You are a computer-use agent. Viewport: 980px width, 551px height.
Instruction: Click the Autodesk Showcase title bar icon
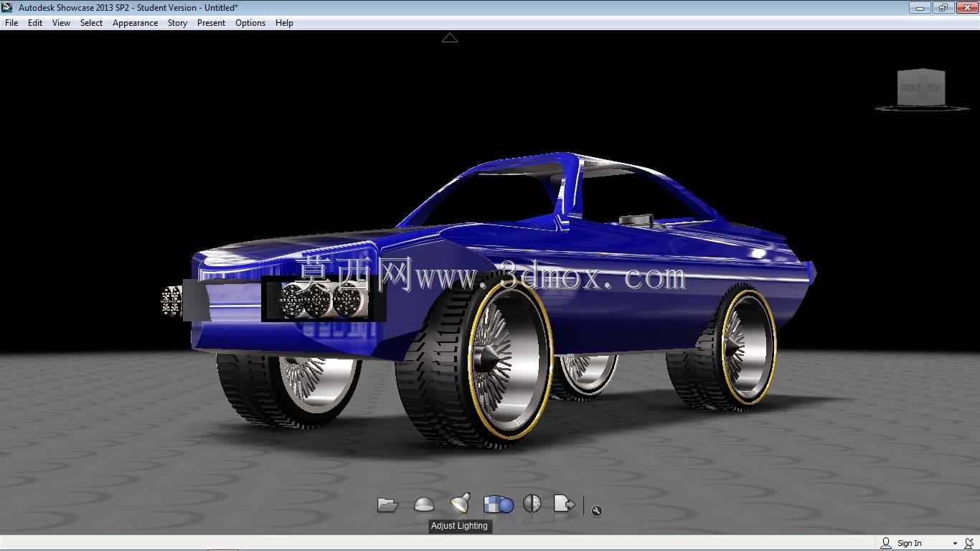[x=7, y=7]
